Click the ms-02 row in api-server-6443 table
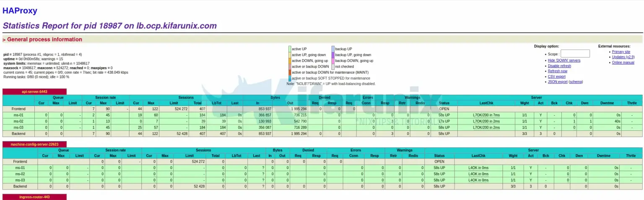This screenshot has width=644, height=200. click(x=19, y=121)
